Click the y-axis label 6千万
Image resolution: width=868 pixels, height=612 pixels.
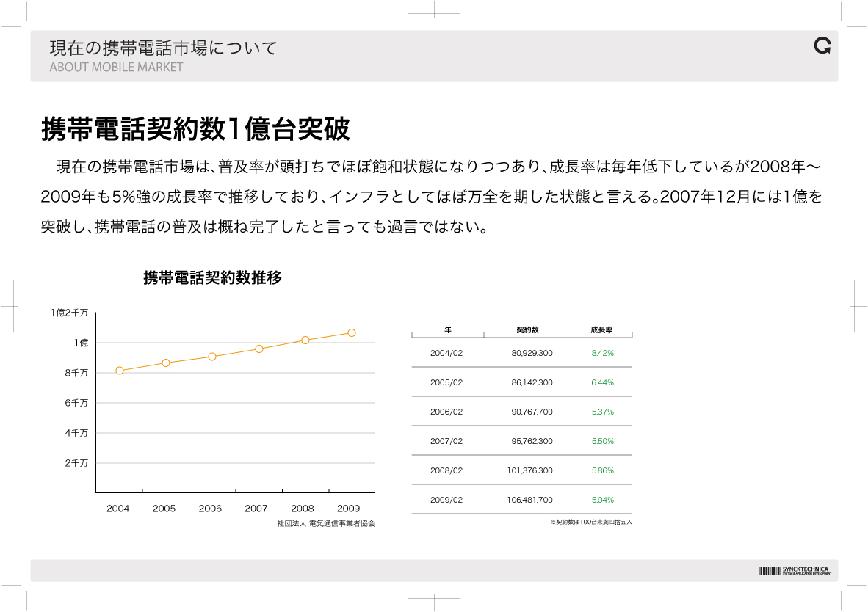(x=76, y=403)
